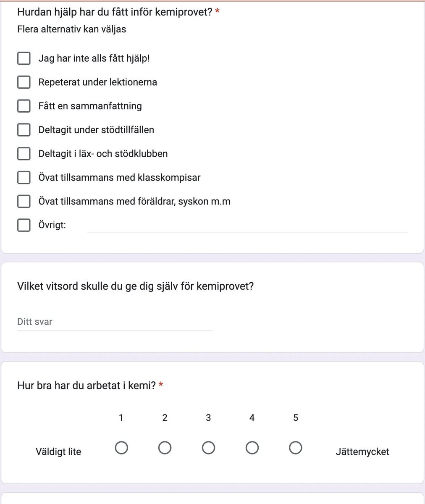Screen dimensions: 425x504
Task: Toggle the 'Övrigt:' checkbox
Action: [x=24, y=225]
